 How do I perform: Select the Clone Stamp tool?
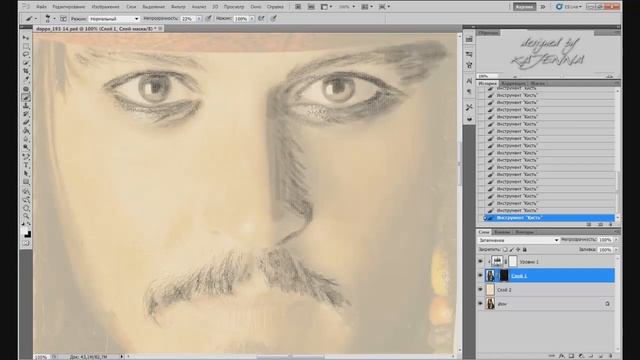(26, 106)
